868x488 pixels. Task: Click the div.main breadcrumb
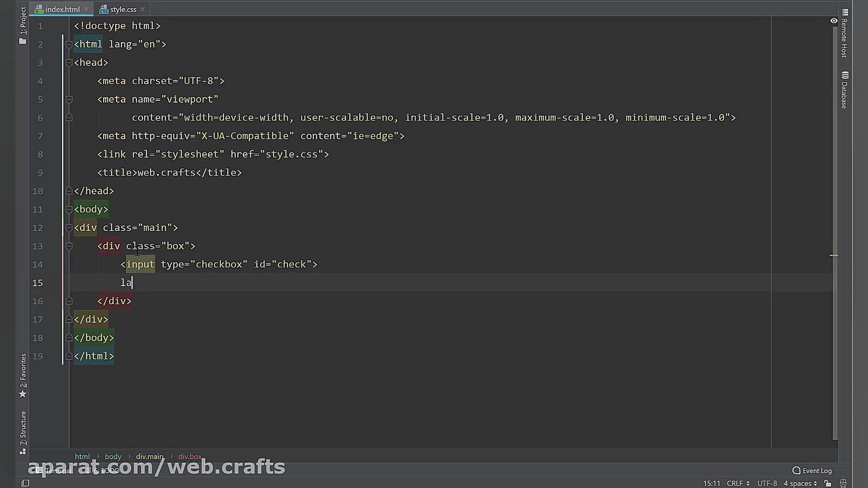click(150, 456)
